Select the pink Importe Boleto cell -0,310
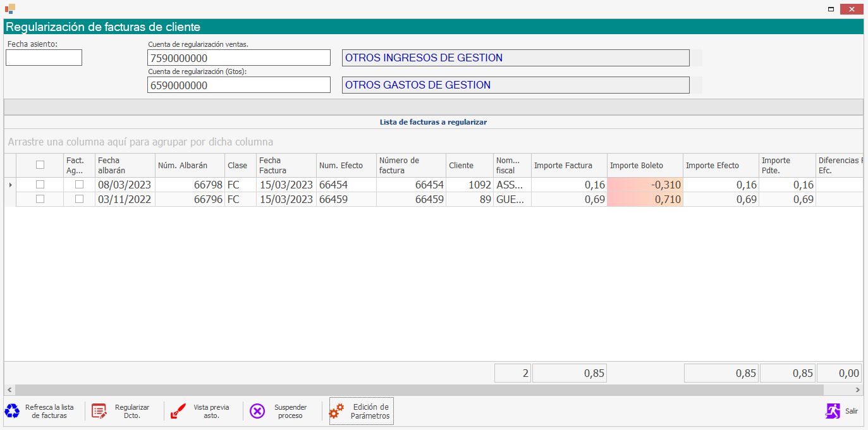 pos(645,185)
